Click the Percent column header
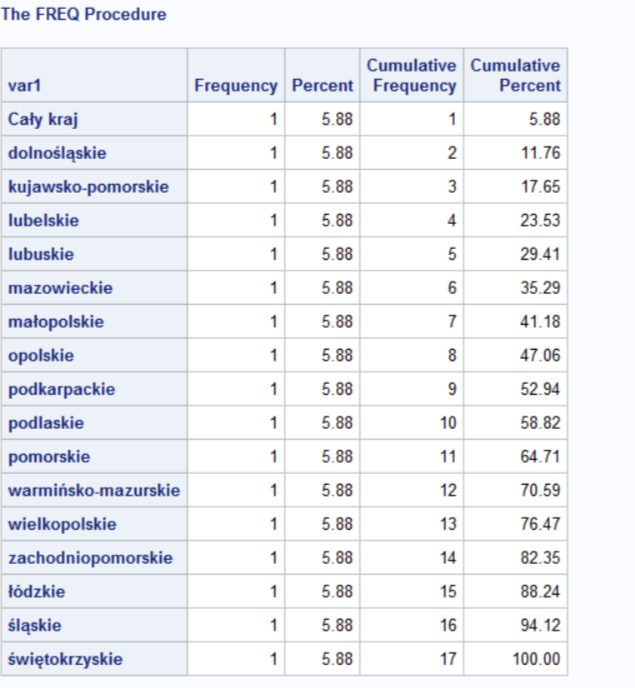Viewport: 635px width, 688px height. click(322, 86)
